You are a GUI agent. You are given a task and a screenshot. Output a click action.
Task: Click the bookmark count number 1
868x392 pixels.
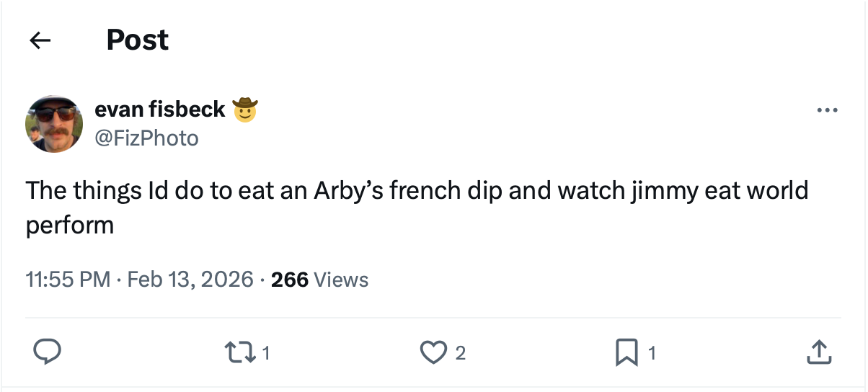point(652,353)
